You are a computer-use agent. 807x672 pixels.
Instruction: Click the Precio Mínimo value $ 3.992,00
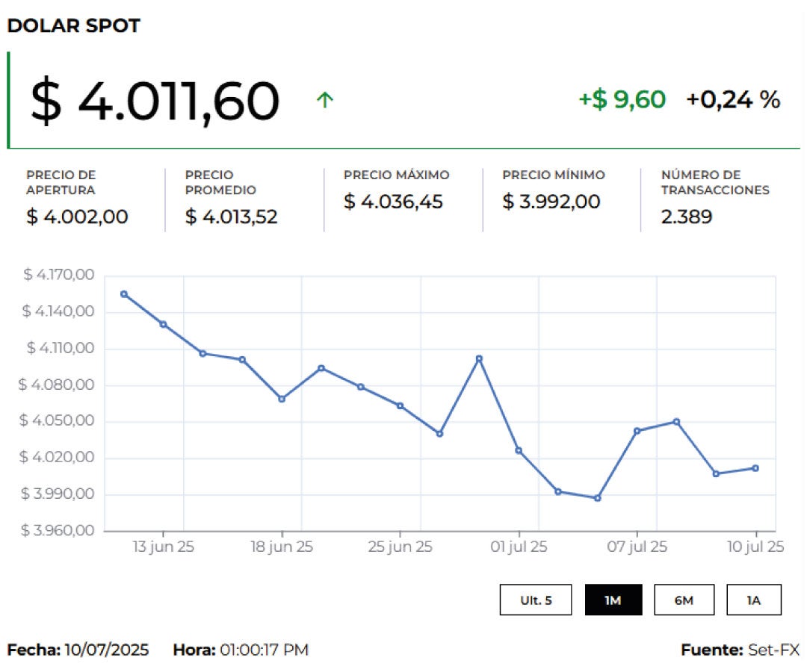pos(551,202)
